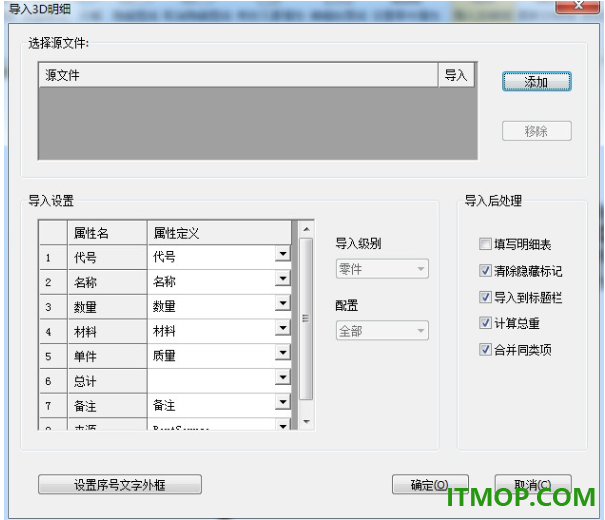Open the 配置 dropdown showing 全部
Screen dimensions: 605x520
(x=382, y=330)
